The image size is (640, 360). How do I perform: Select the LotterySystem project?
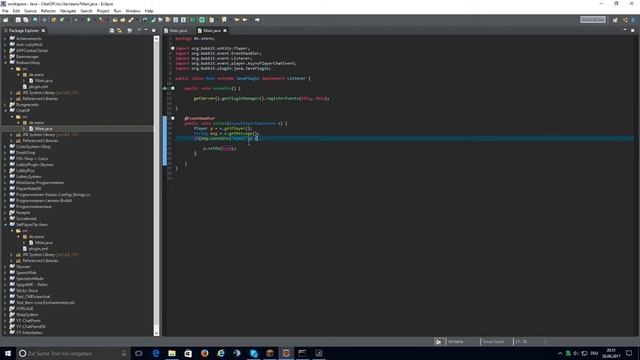click(28, 177)
